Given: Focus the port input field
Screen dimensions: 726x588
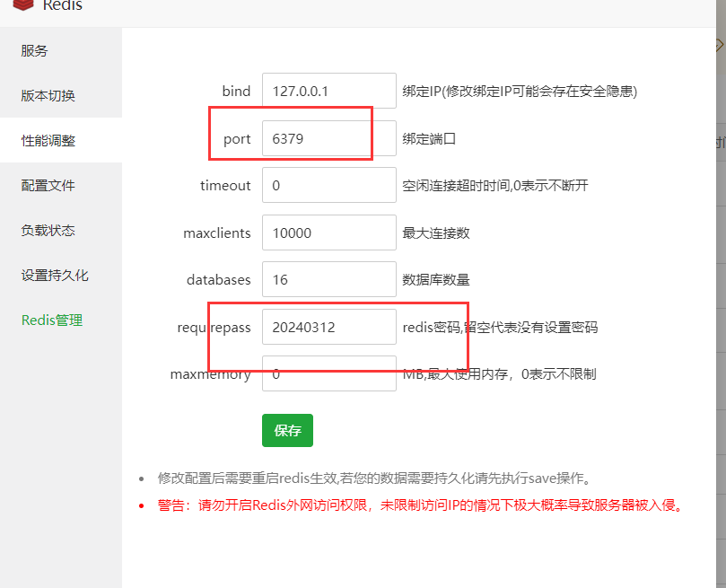Looking at the screenshot, I should pos(329,138).
